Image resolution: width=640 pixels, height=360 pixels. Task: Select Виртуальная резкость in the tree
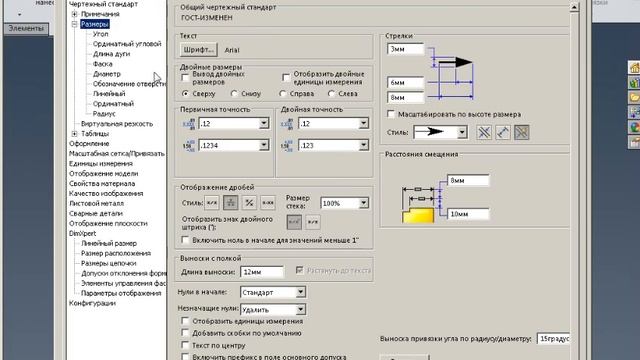coord(117,124)
